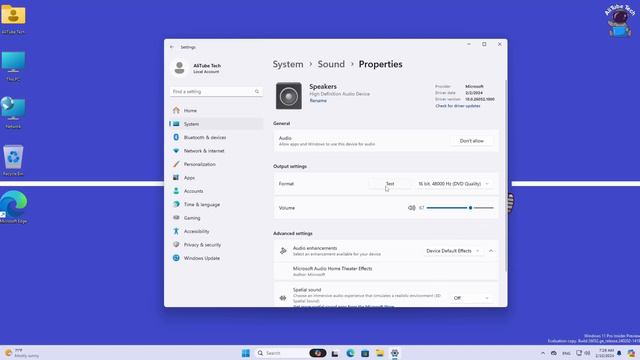
Task: Click the Audio enhancements icon
Action: [x=283, y=251]
